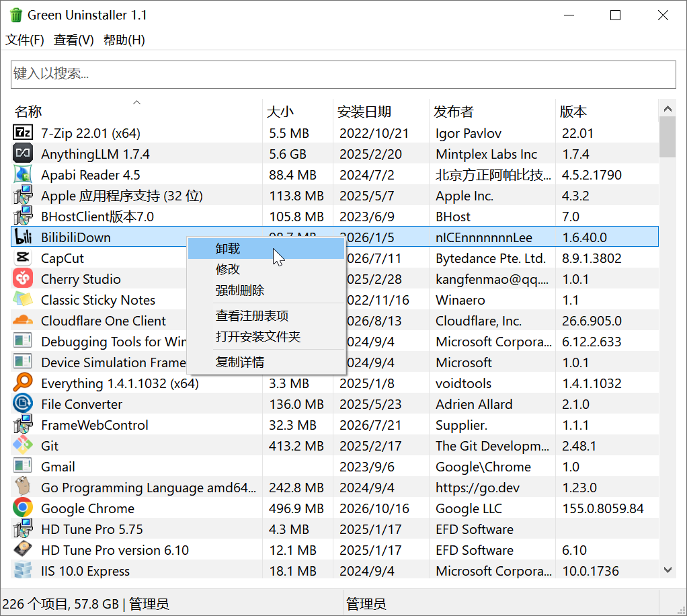Image resolution: width=687 pixels, height=616 pixels.
Task: Sort the list by 版本 column header
Action: coord(607,112)
